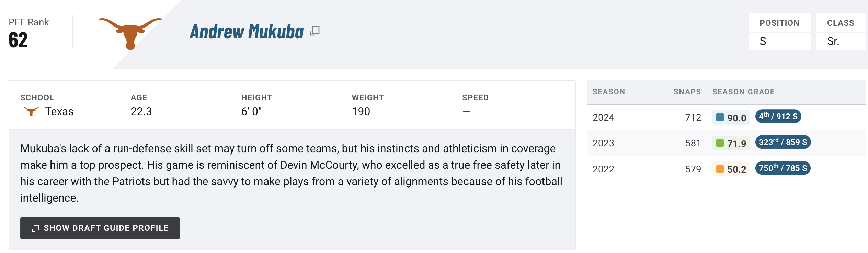
Task: Click the blue 90.0 grade color square
Action: [x=720, y=117]
